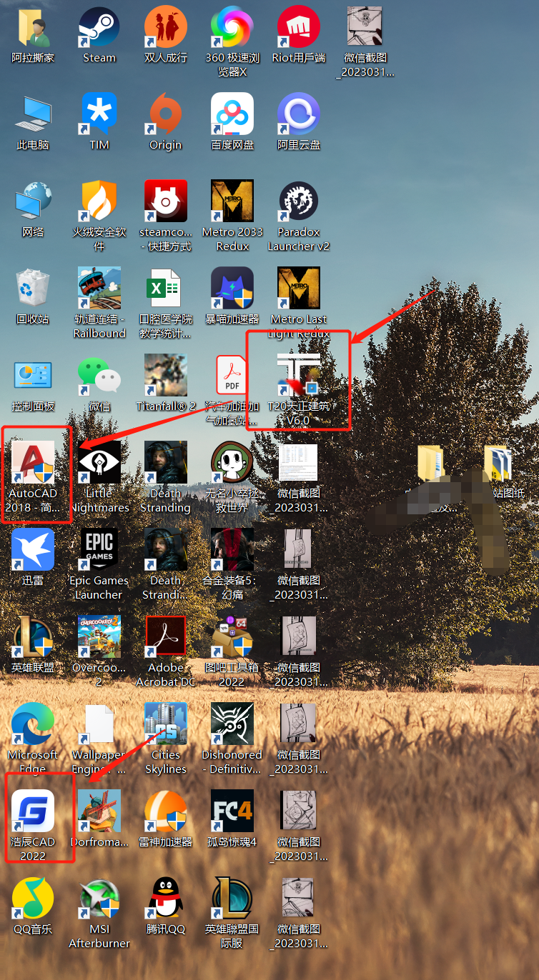Click the 暴喵加速器 shortcut

[x=232, y=289]
